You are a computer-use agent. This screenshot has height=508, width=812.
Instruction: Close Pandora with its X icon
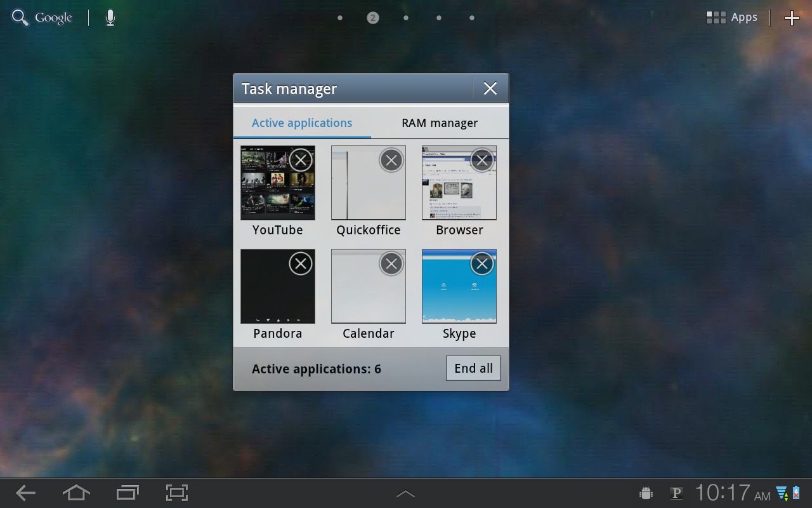click(x=301, y=264)
